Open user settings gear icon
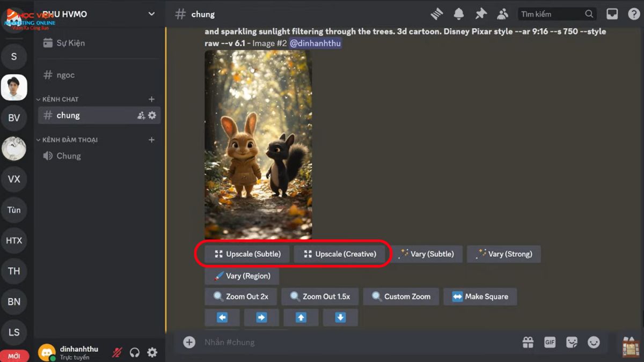The width and height of the screenshot is (644, 362). click(x=152, y=352)
